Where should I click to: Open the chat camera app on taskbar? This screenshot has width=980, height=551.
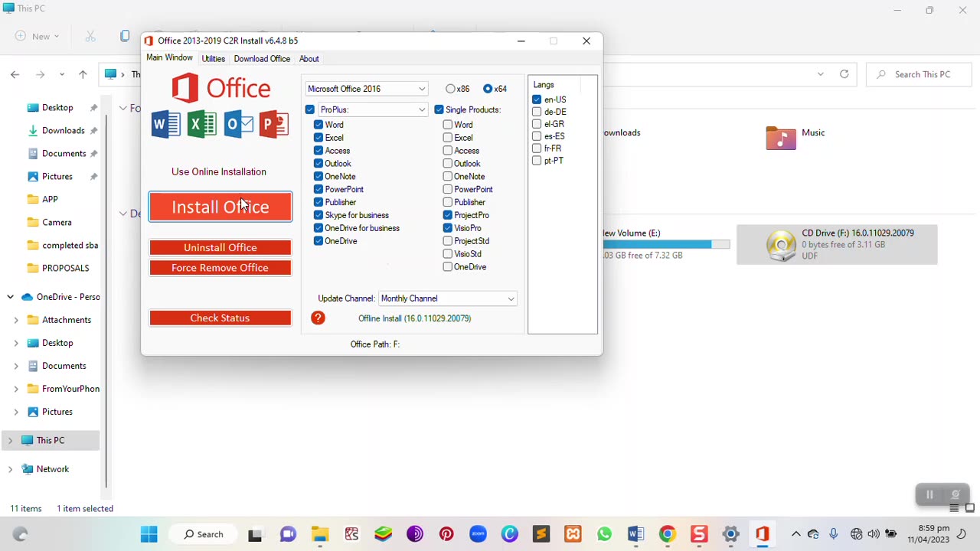pos(288,534)
